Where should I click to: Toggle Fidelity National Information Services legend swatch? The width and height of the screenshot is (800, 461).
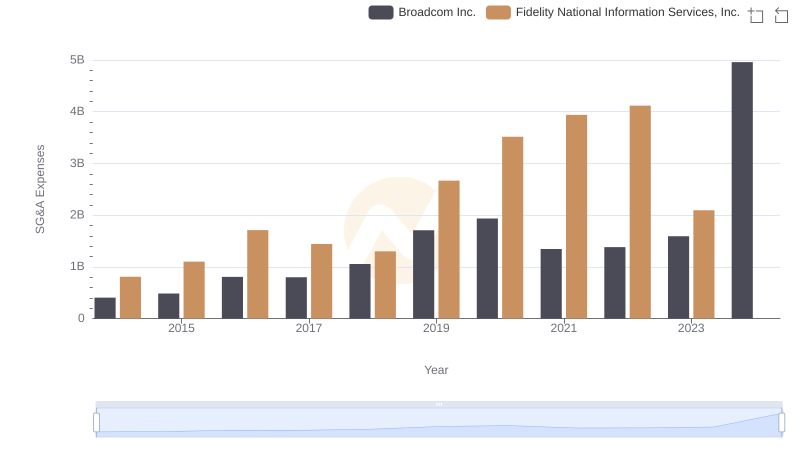coord(498,12)
